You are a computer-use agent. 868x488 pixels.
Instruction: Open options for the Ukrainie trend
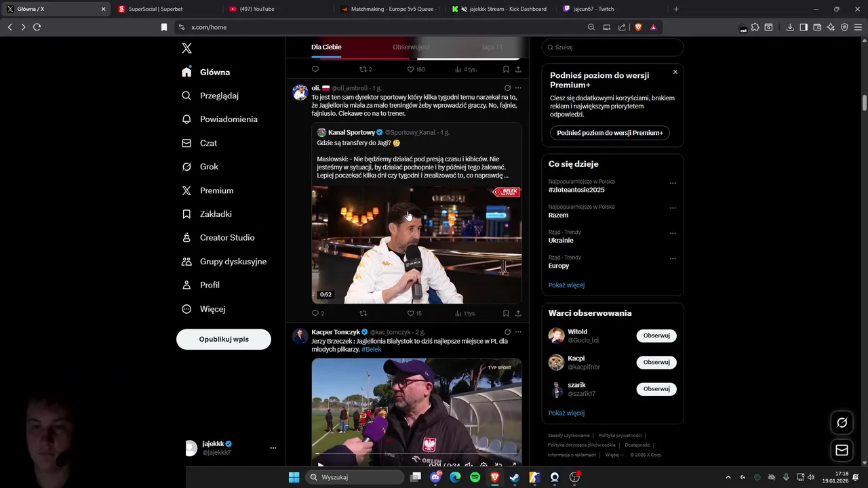coord(673,233)
